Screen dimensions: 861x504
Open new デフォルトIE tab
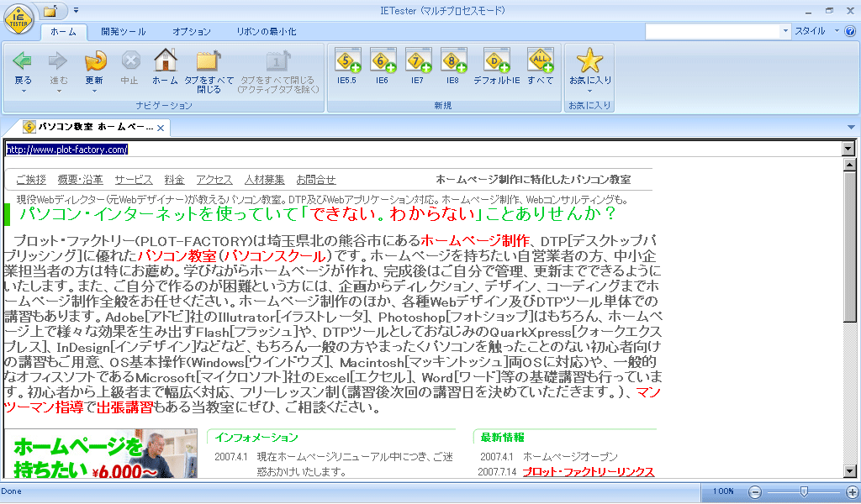point(496,66)
